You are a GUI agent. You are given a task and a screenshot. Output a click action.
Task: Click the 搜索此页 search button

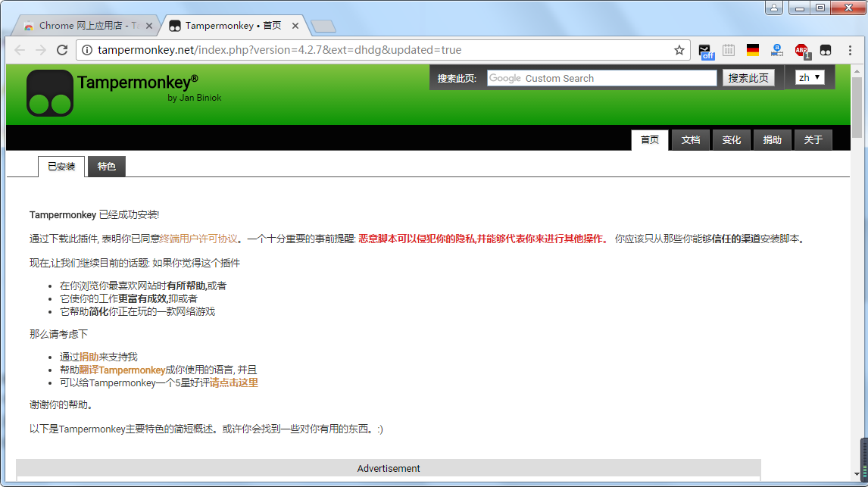pyautogui.click(x=748, y=78)
